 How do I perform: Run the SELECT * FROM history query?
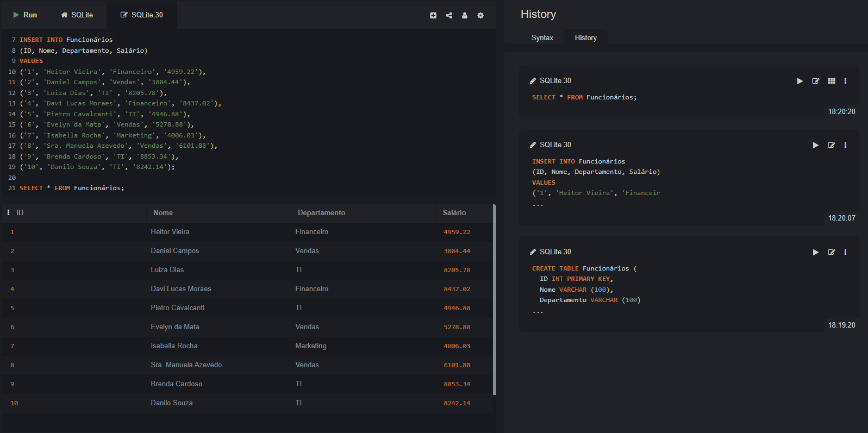pos(800,81)
